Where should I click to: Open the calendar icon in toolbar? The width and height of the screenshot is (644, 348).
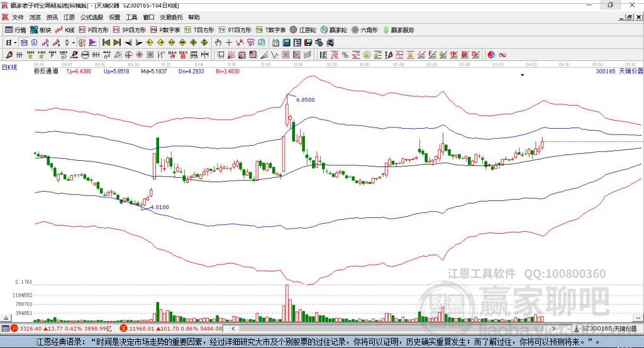[x=275, y=43]
